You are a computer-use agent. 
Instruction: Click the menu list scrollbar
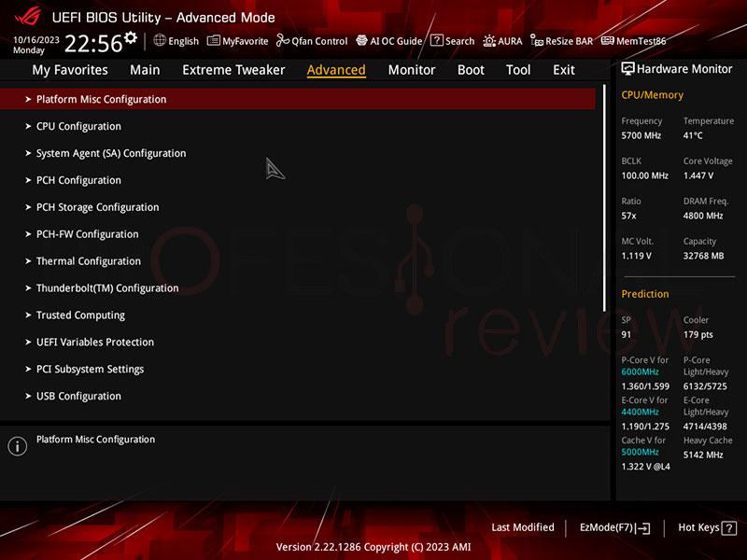coord(604,198)
